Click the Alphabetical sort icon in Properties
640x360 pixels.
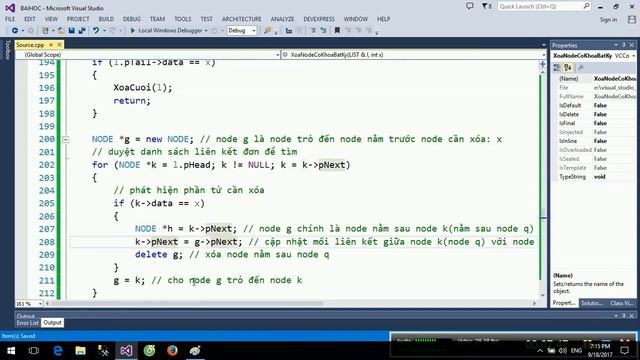click(x=568, y=68)
